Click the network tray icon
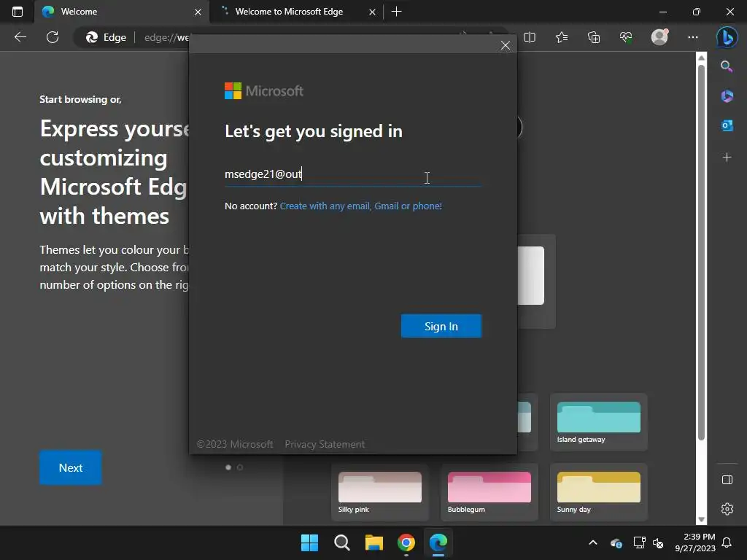The width and height of the screenshot is (747, 560). pos(639,542)
